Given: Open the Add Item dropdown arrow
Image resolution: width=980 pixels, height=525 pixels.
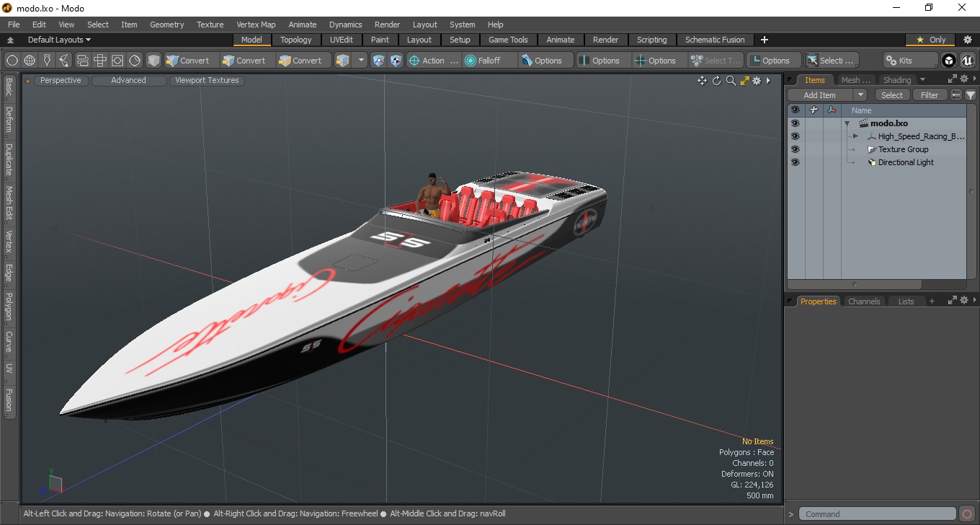Looking at the screenshot, I should tap(860, 95).
